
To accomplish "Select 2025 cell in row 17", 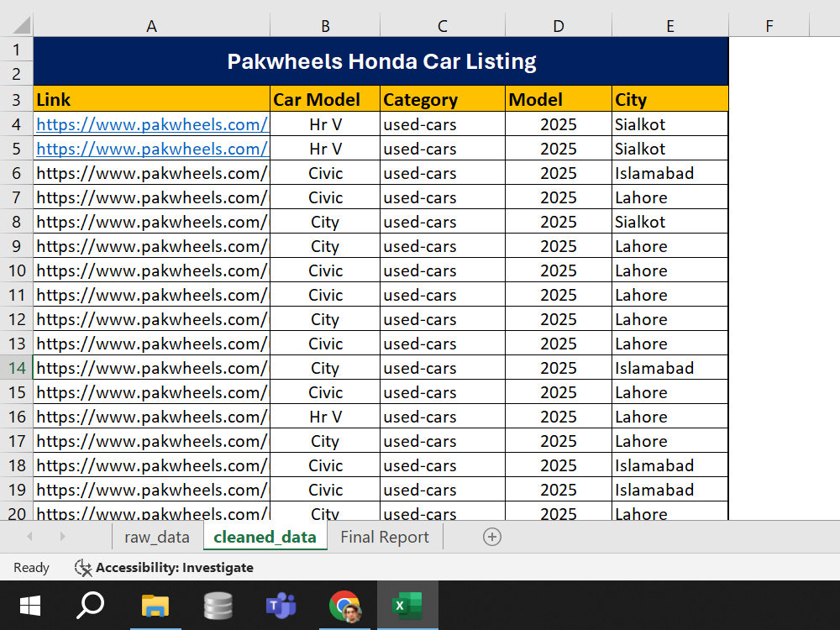I will pyautogui.click(x=559, y=442).
